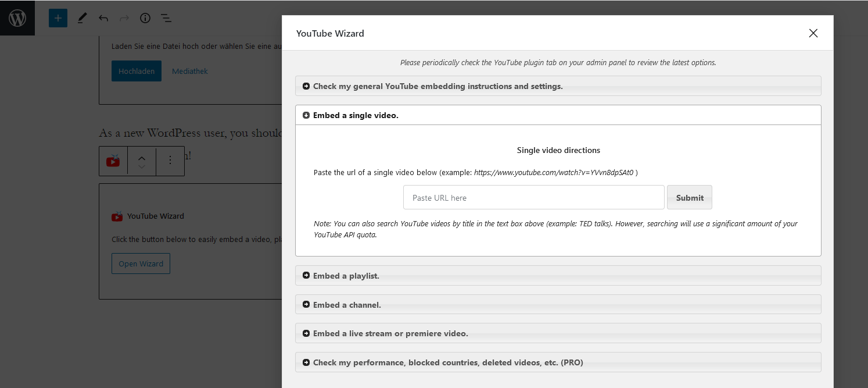Screen dimensions: 868x388
Task: Click the 'Paste URL here' input field
Action: click(x=534, y=198)
